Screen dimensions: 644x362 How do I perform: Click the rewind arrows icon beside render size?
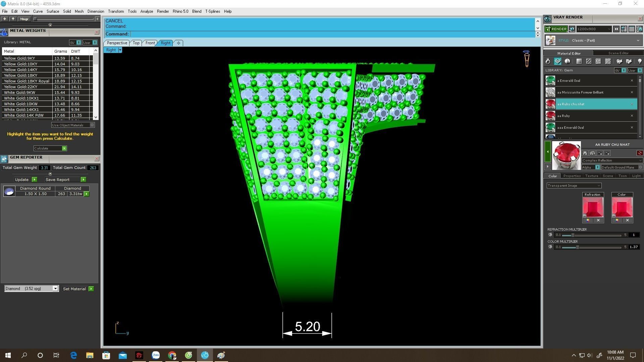(616, 29)
